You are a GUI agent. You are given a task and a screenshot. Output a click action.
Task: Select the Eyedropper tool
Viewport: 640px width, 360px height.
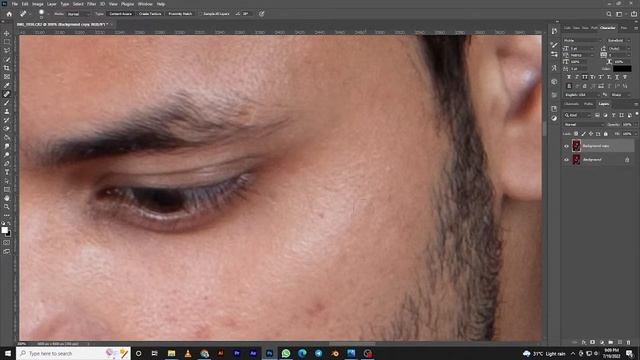(7, 85)
